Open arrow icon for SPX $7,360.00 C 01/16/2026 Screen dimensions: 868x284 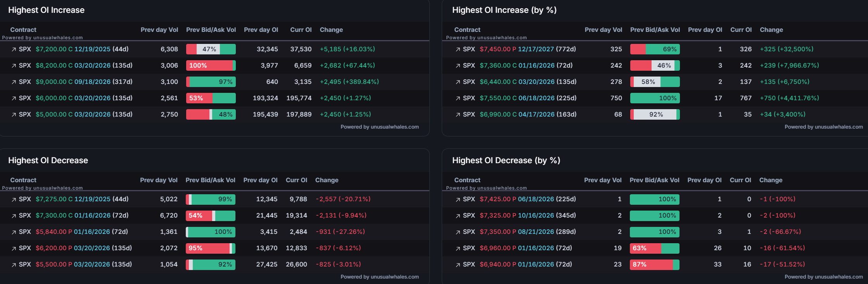pyautogui.click(x=458, y=66)
